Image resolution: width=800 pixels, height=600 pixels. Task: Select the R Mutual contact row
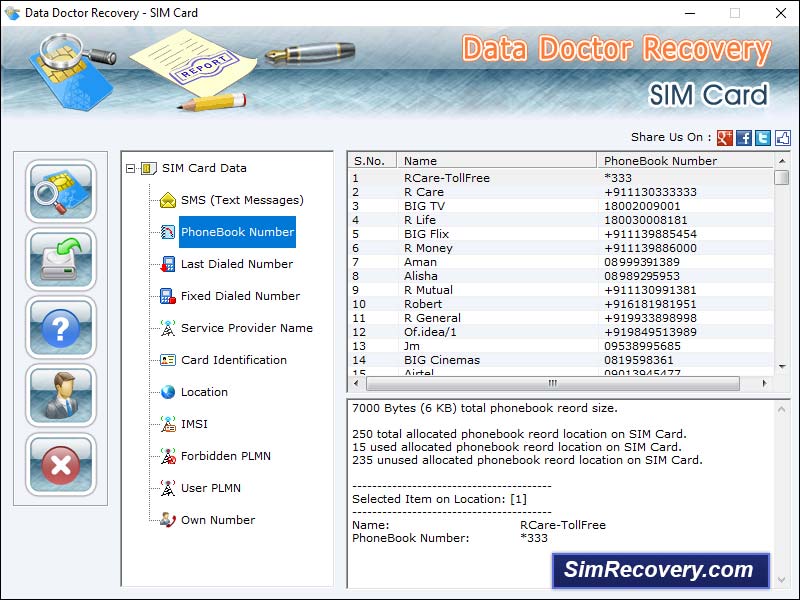pyautogui.click(x=561, y=290)
